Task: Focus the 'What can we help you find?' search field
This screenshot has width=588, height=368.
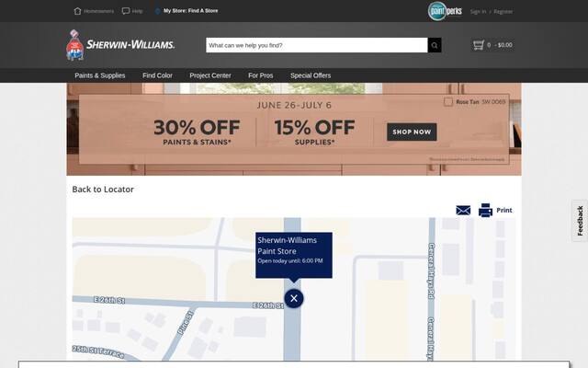Action: coord(316,45)
